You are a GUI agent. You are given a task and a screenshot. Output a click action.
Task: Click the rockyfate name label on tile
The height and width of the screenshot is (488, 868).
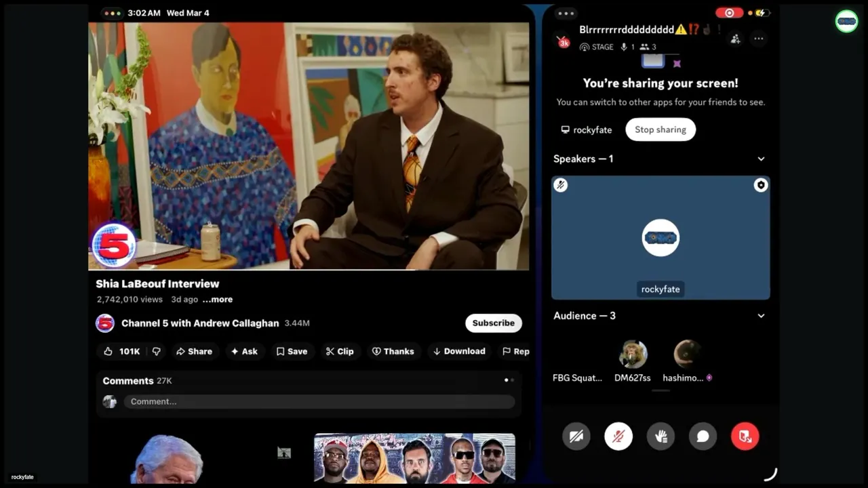pyautogui.click(x=660, y=289)
